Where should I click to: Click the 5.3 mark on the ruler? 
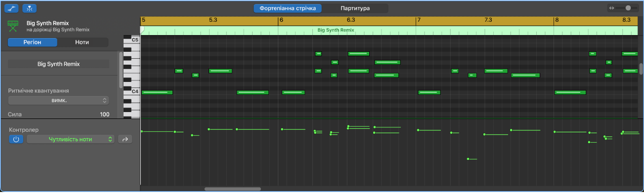click(213, 20)
